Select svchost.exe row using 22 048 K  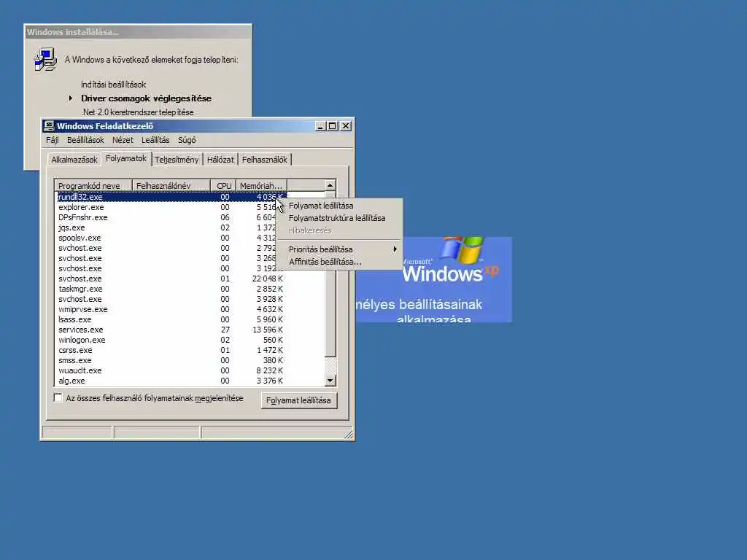171,279
